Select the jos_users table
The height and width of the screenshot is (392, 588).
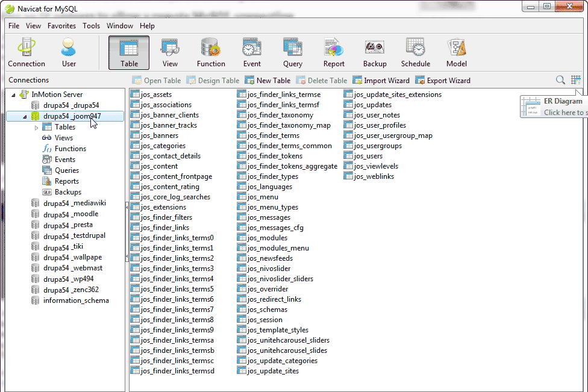tap(367, 156)
